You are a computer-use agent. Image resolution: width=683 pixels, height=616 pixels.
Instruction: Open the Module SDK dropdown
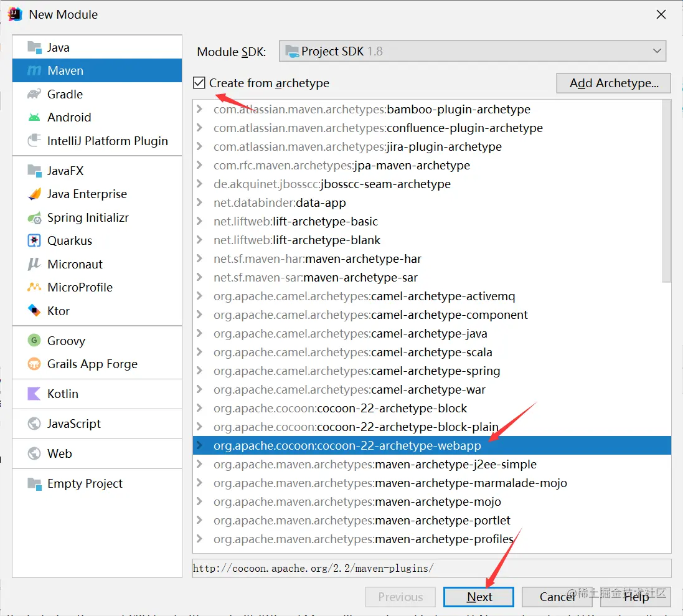pos(472,51)
